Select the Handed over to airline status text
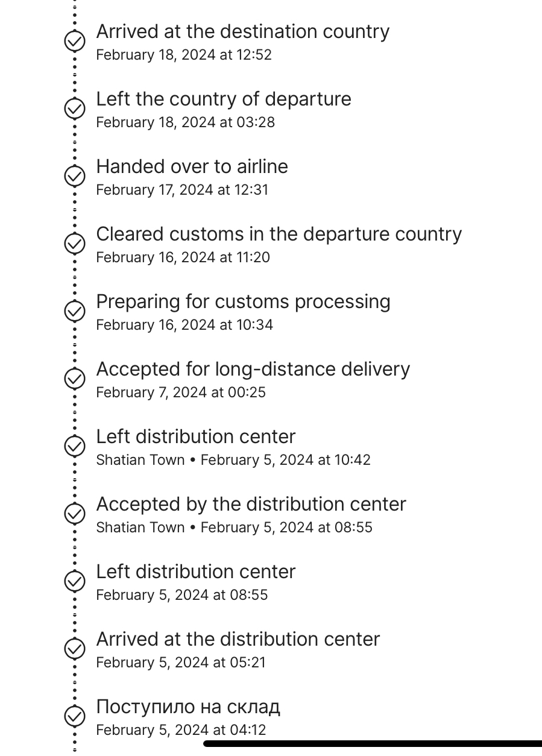Screen dimensions: 542x756 192,166
